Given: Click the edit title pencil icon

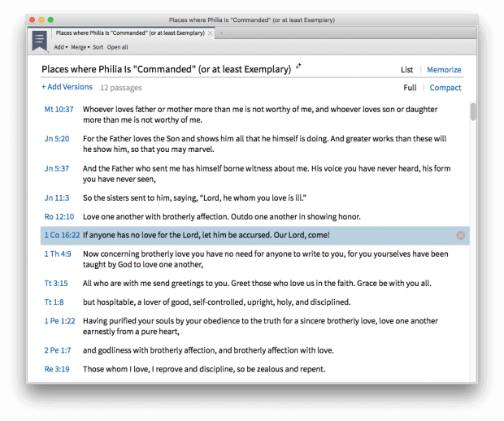Looking at the screenshot, I should point(298,67).
